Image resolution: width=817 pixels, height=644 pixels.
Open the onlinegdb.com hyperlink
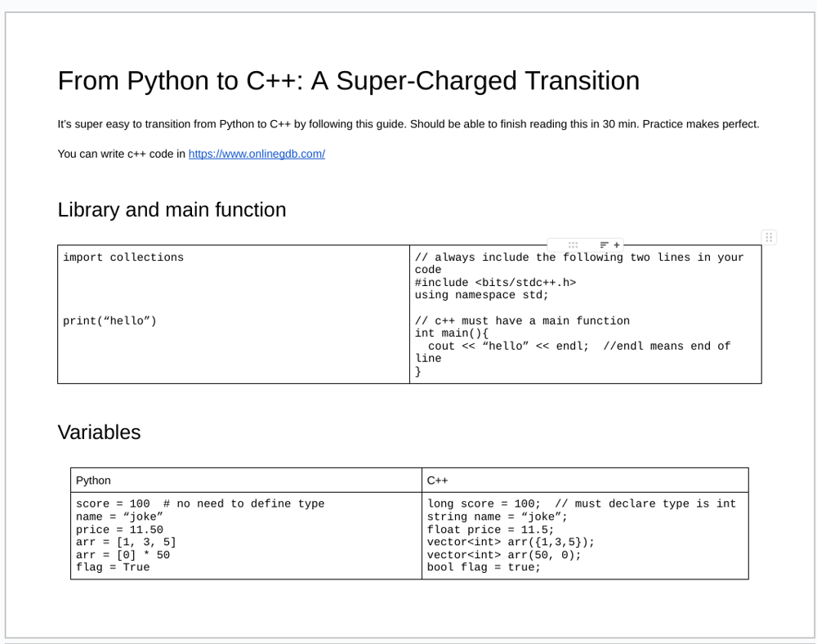pos(257,154)
